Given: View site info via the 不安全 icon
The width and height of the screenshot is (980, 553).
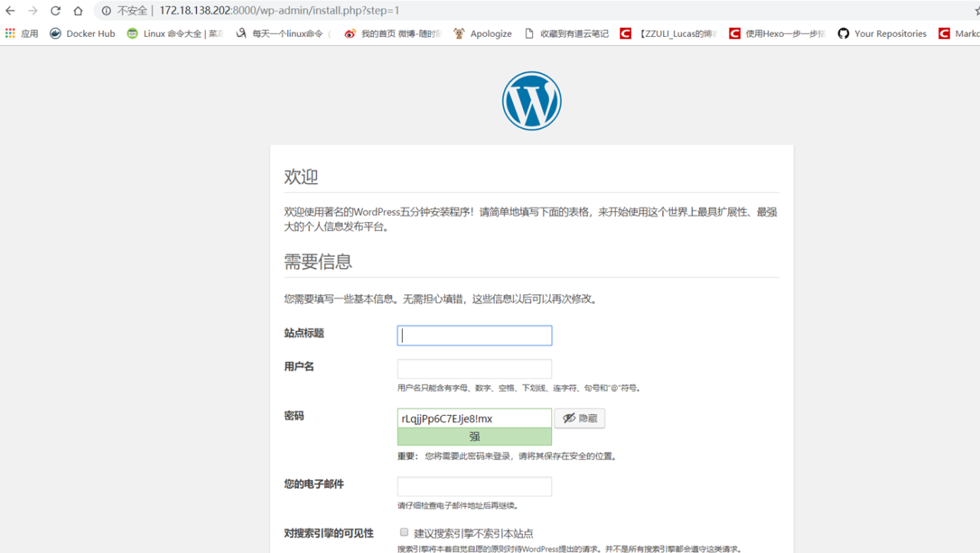Looking at the screenshot, I should click(x=106, y=11).
